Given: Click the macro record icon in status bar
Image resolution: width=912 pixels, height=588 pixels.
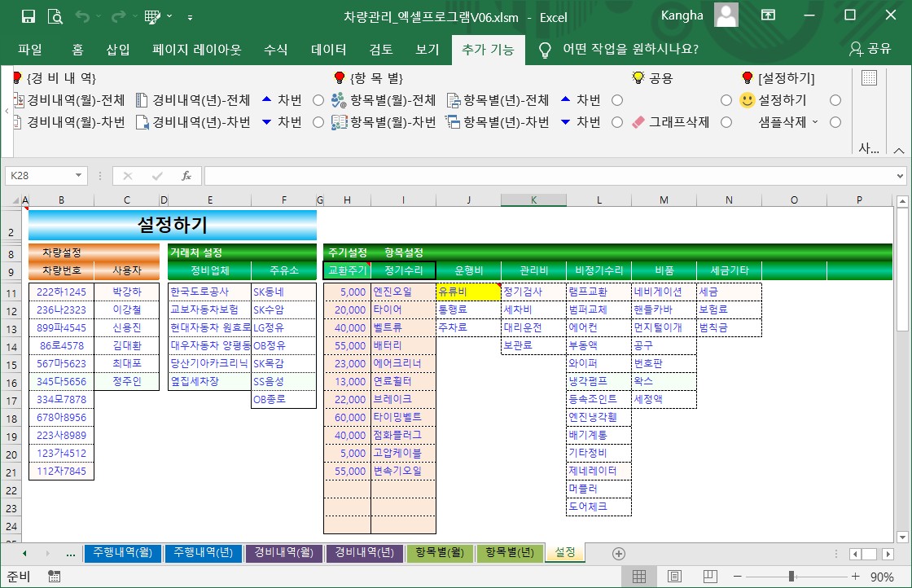Looking at the screenshot, I should click(54, 577).
